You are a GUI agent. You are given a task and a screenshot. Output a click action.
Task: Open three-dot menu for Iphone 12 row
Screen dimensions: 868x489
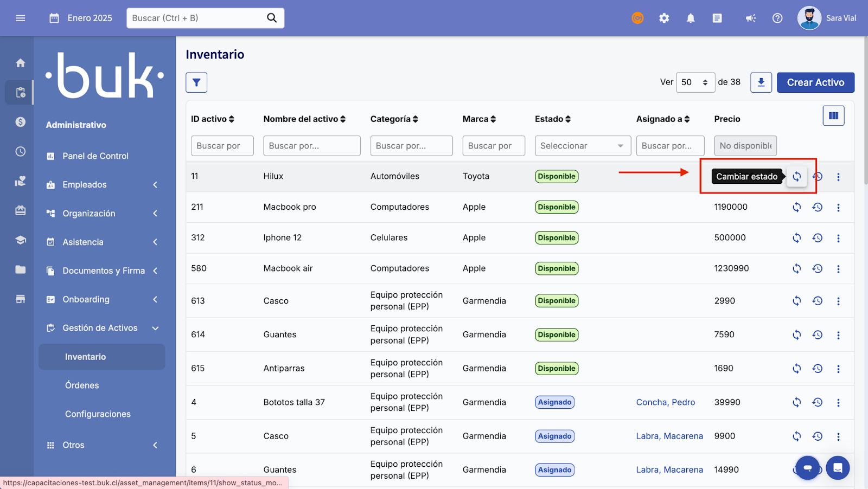coord(838,238)
